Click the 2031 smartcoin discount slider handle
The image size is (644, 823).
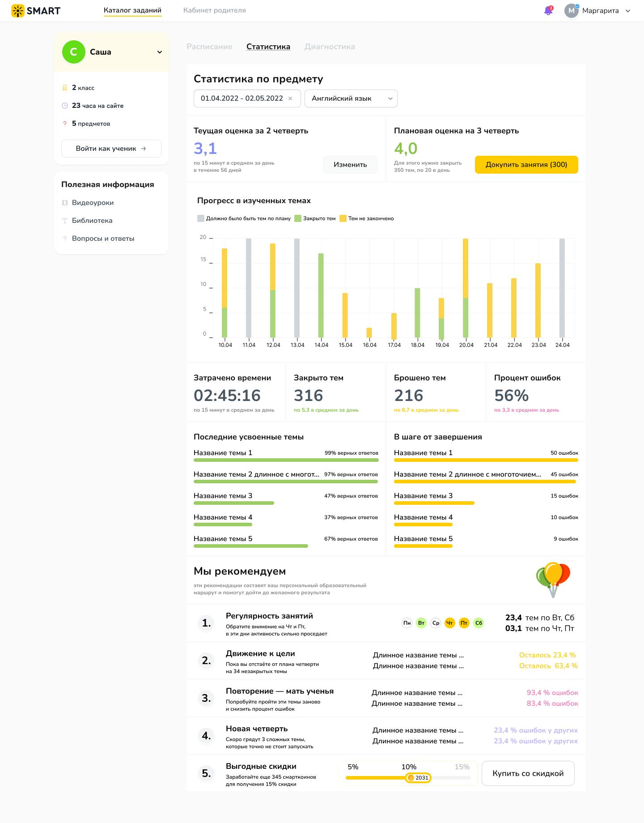tap(419, 778)
